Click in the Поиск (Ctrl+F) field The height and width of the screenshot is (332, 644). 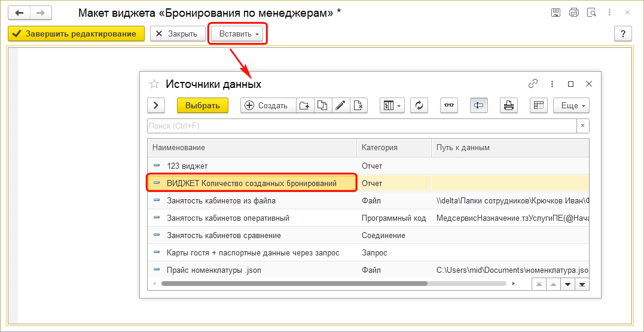(361, 126)
